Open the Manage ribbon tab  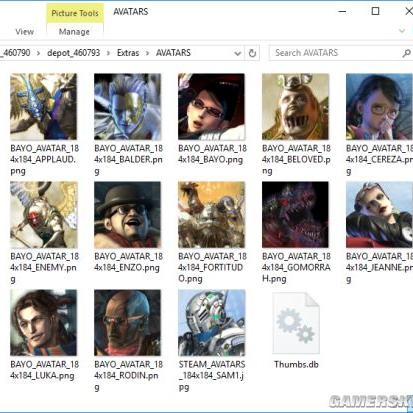coord(74,32)
